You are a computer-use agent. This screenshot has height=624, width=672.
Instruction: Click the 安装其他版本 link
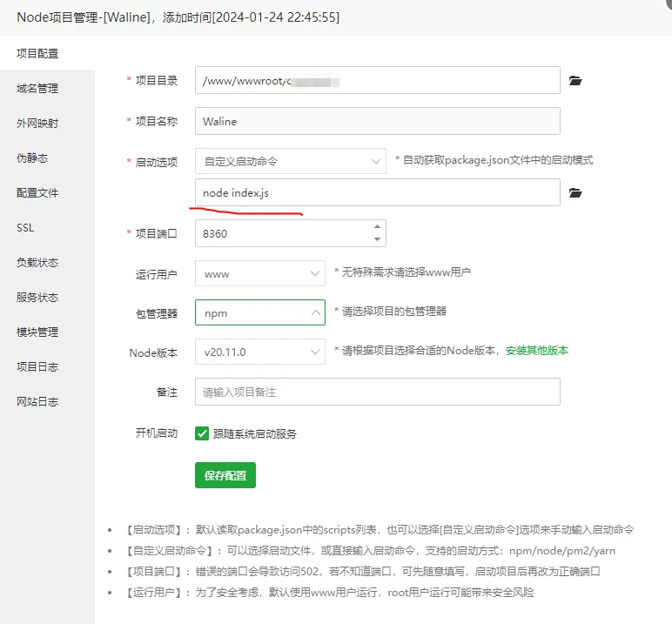537,351
